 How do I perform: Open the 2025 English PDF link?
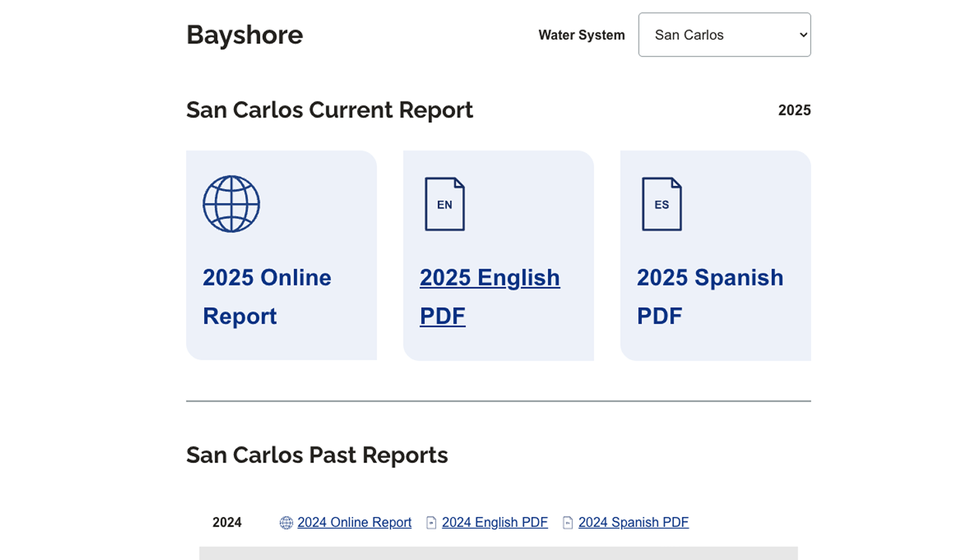(x=490, y=297)
